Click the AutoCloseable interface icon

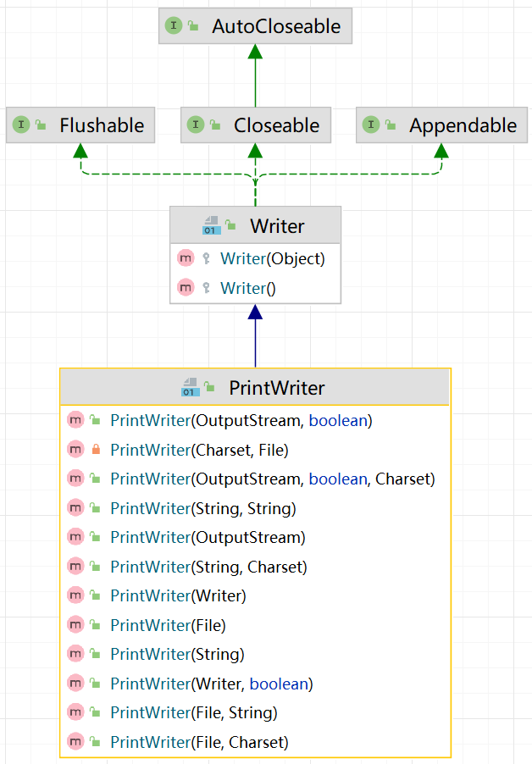[174, 26]
